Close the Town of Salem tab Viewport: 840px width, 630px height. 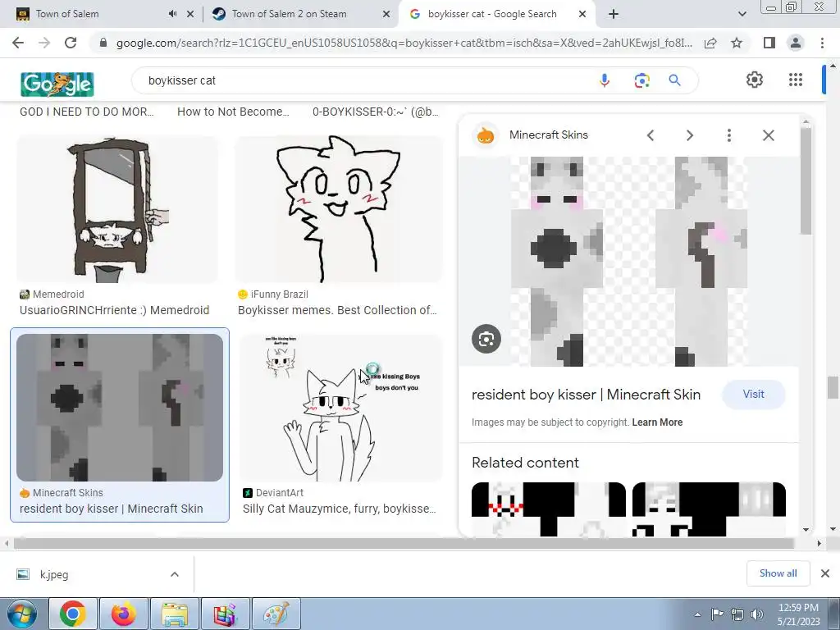tap(190, 15)
